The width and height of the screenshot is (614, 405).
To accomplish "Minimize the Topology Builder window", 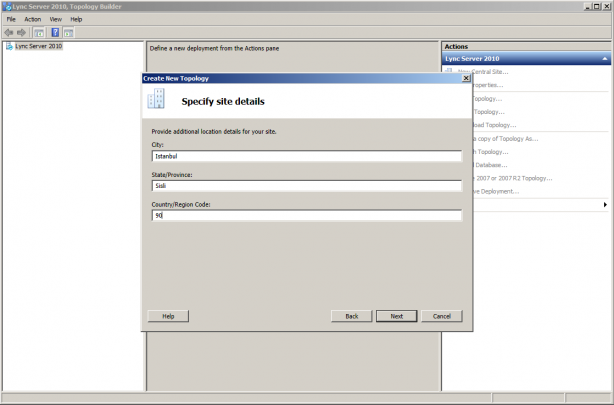I will [588, 6].
